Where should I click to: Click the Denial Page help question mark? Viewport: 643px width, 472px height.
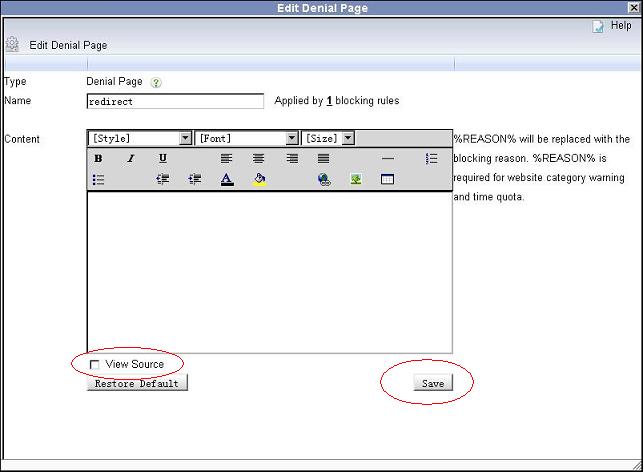coord(156,82)
